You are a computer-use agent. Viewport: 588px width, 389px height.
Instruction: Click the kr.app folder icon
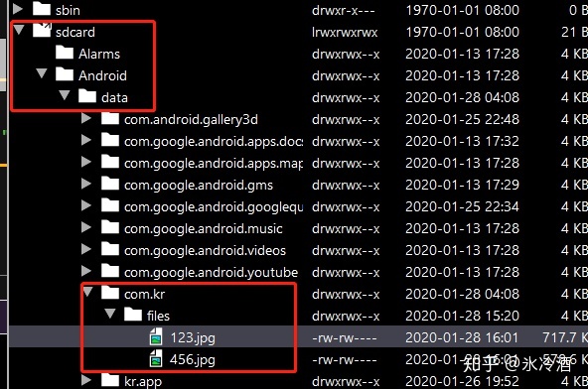110,380
